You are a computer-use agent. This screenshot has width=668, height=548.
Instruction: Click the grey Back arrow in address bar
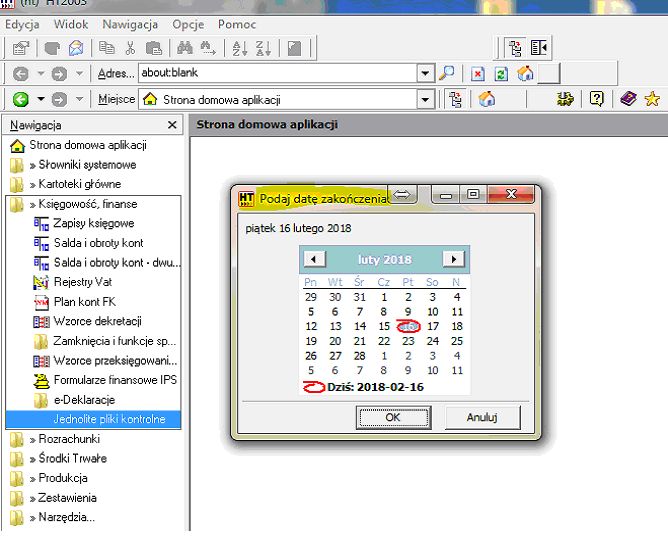20,74
